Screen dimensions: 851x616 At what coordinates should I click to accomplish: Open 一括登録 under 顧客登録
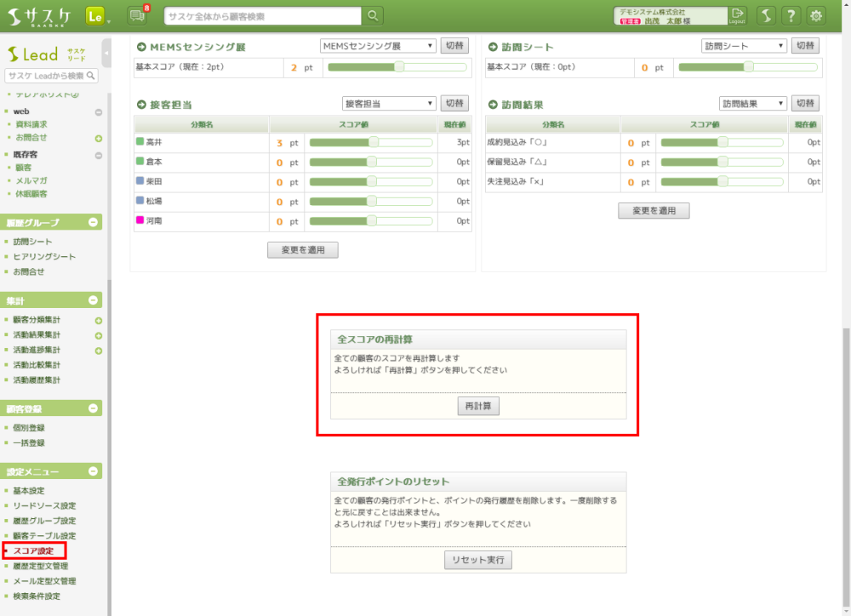29,443
